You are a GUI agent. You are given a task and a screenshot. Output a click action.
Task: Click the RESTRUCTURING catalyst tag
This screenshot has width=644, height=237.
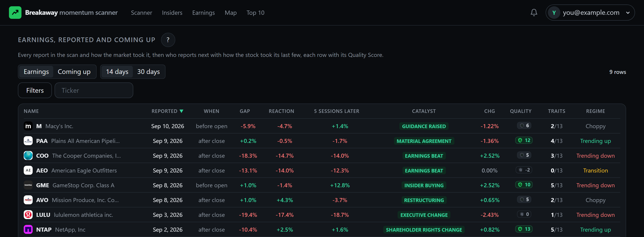click(424, 200)
